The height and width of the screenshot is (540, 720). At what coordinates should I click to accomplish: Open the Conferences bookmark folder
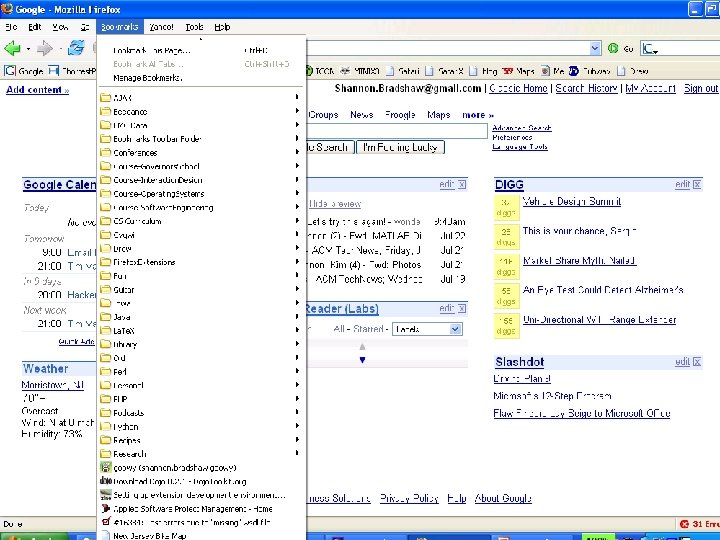(200, 152)
